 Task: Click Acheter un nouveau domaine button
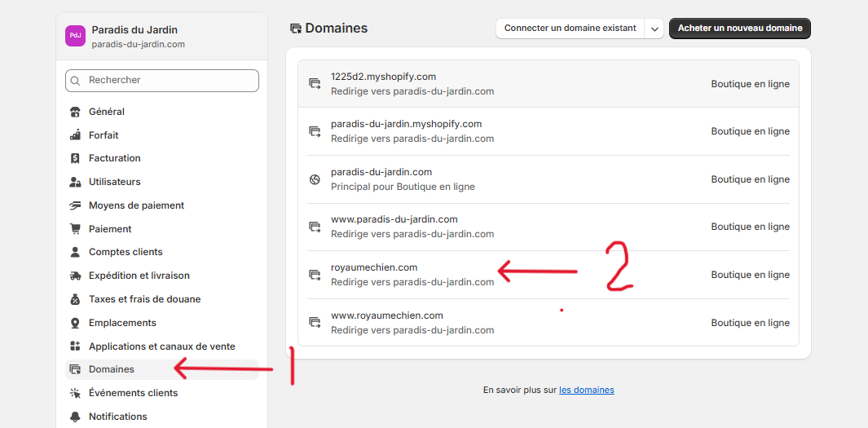[740, 29]
